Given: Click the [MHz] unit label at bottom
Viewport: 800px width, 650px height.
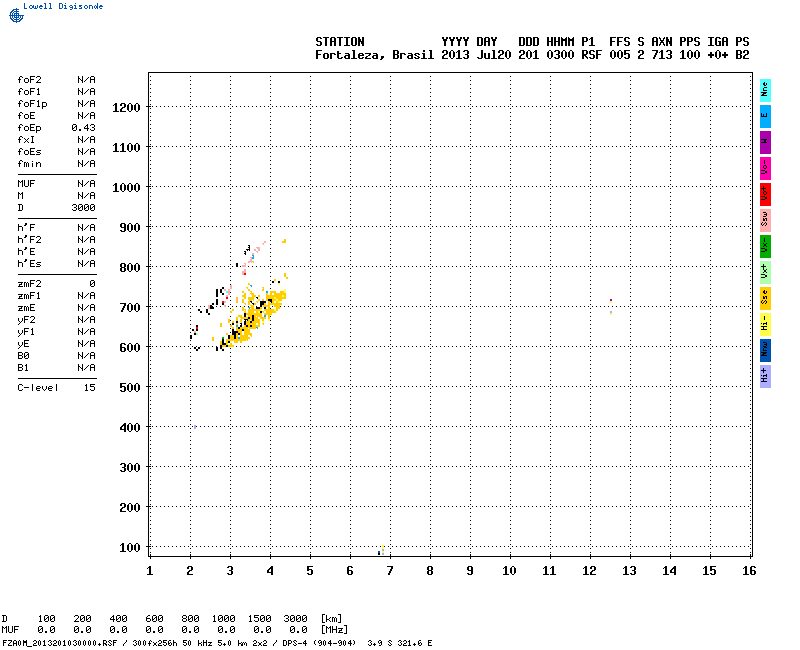Looking at the screenshot, I should 334,630.
